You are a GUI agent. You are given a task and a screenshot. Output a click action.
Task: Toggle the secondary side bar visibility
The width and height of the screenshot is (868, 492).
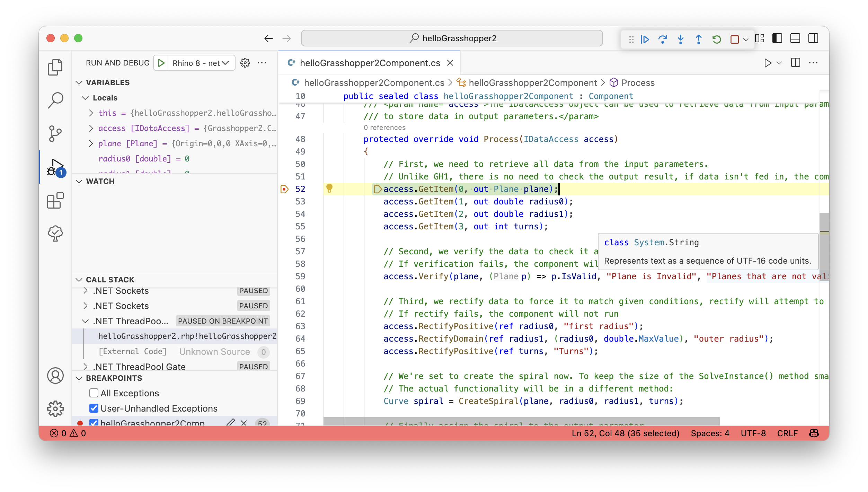813,38
